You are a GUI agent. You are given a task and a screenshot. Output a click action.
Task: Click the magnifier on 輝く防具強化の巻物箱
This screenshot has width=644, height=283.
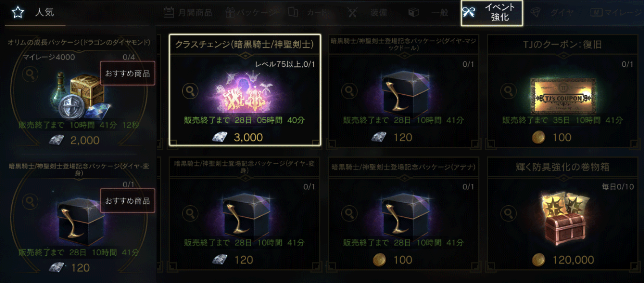509,214
